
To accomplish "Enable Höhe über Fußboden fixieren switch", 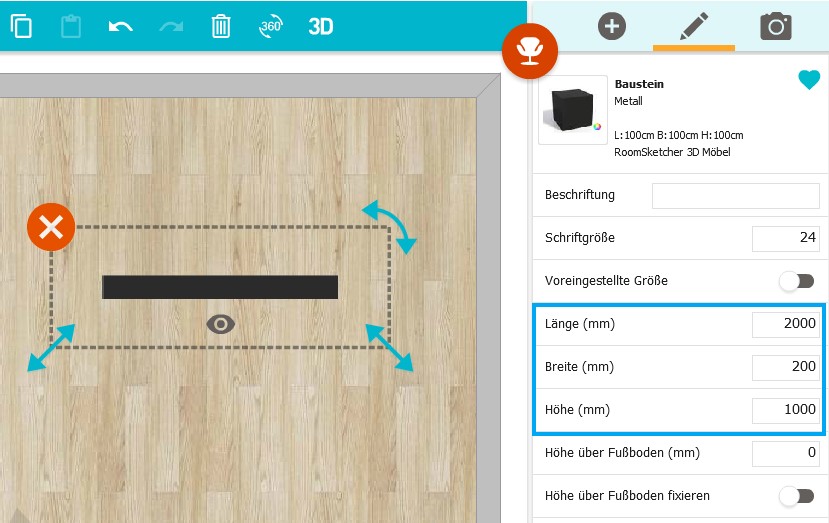I will pos(796,495).
